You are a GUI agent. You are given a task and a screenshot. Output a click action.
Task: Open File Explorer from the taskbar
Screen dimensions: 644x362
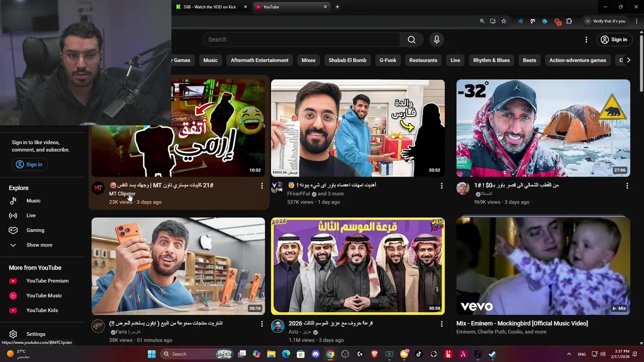pos(271,354)
